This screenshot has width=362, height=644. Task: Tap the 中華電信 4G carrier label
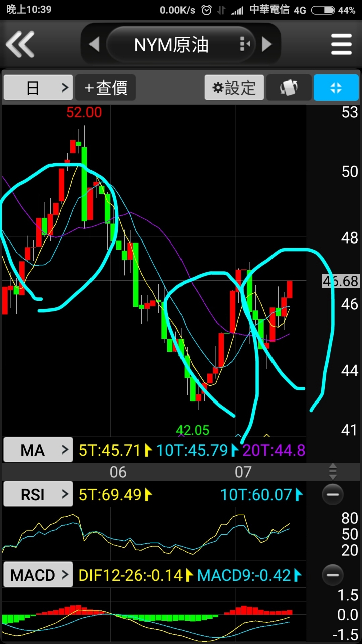coord(278,10)
